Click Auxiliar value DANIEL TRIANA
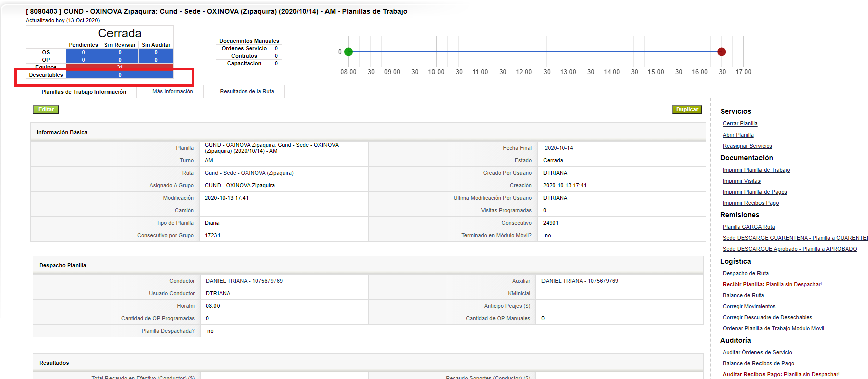This screenshot has height=379, width=868. click(580, 281)
